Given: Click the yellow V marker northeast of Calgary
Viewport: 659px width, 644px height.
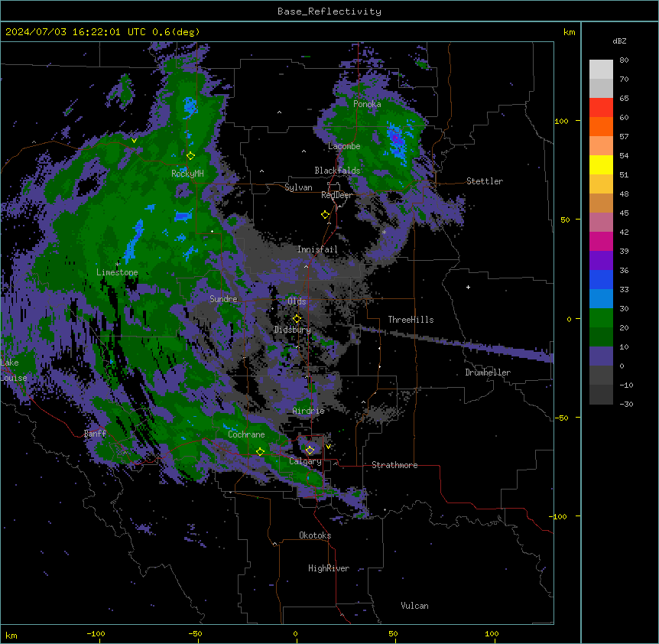Looking at the screenshot, I should [328, 447].
